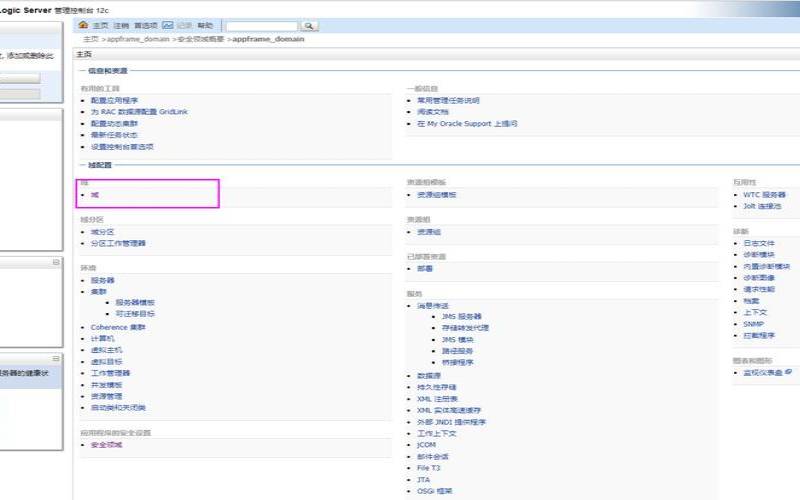Screen dimensions: 800x500
Task: Open 常用管理任务说明 link
Action: coord(448,101)
